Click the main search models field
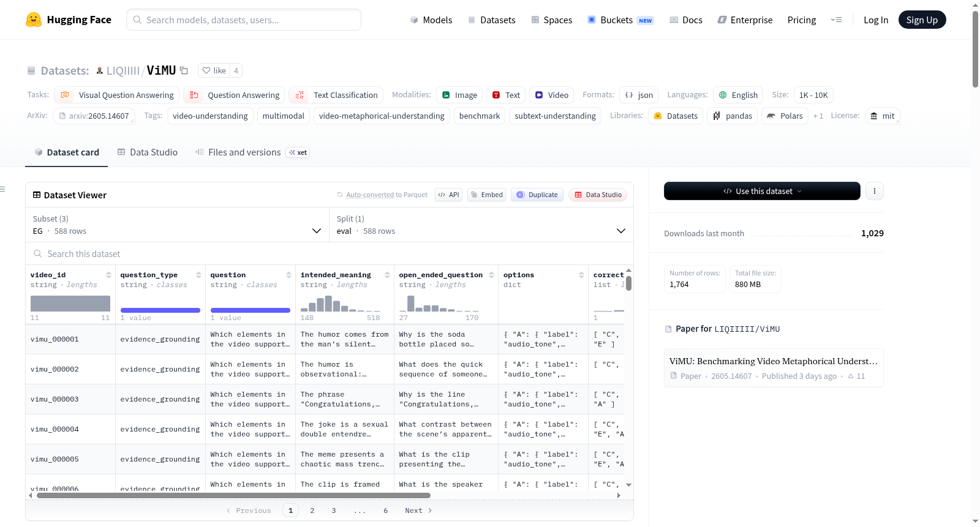980x527 pixels. click(244, 20)
